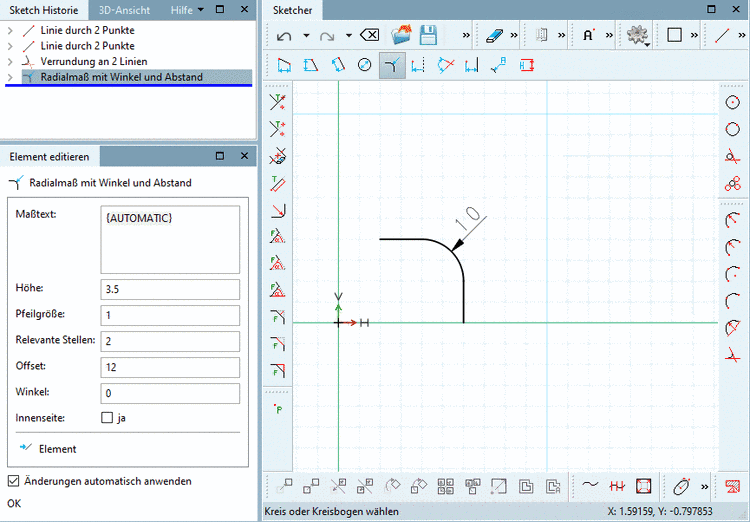Select the red H tolerance dimension icon

coord(526,65)
